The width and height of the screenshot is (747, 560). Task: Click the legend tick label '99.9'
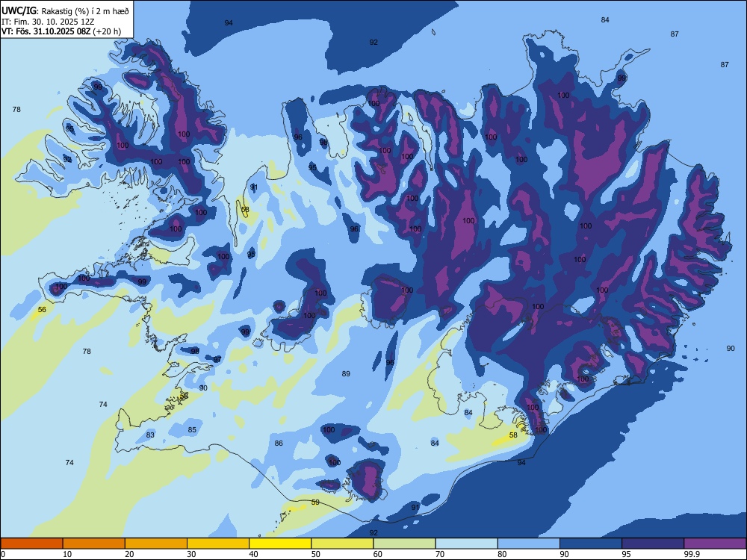coord(691,554)
